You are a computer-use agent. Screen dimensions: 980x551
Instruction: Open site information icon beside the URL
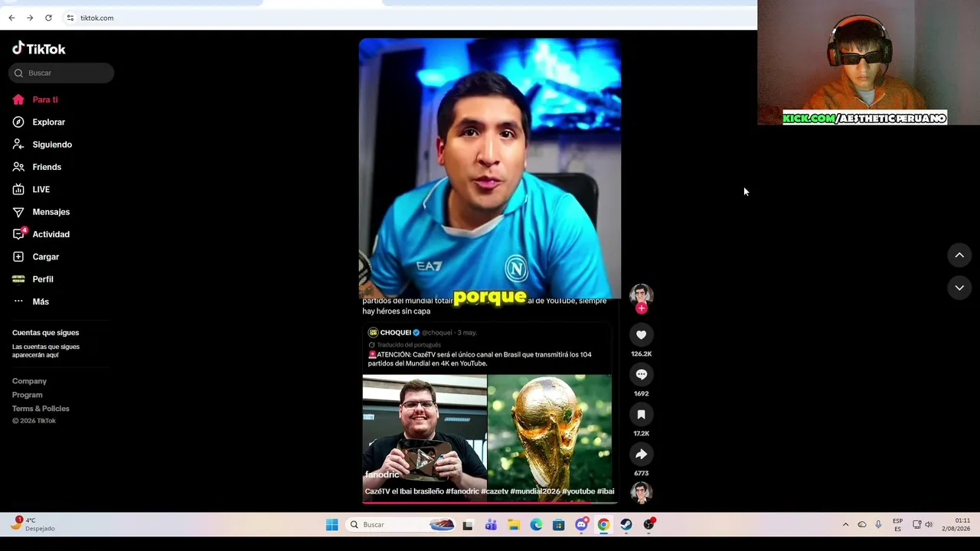pos(70,18)
